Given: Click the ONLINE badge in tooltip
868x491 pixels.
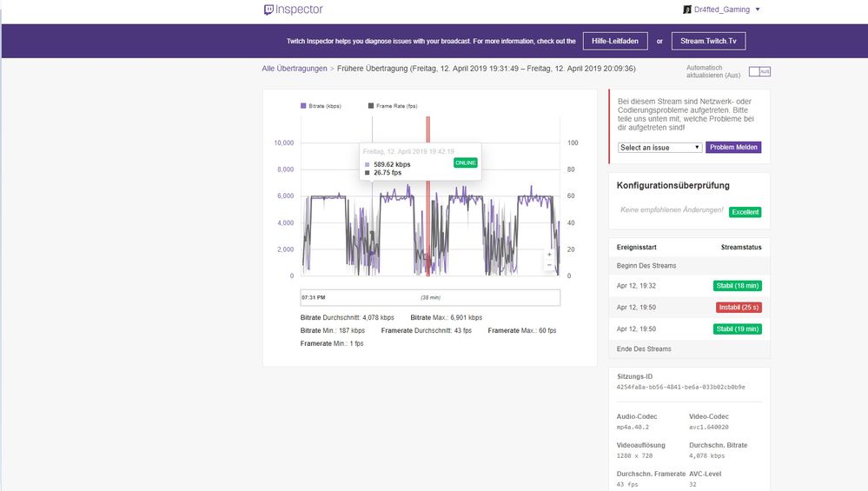Looking at the screenshot, I should pyautogui.click(x=466, y=163).
